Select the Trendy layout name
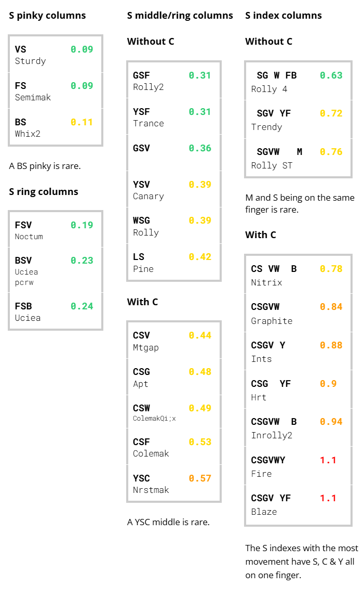The width and height of the screenshot is (364, 599). pyautogui.click(x=266, y=127)
